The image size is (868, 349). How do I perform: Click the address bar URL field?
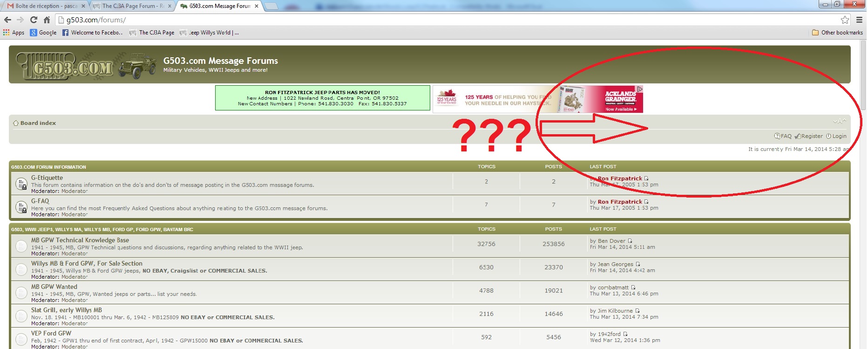coord(447,20)
